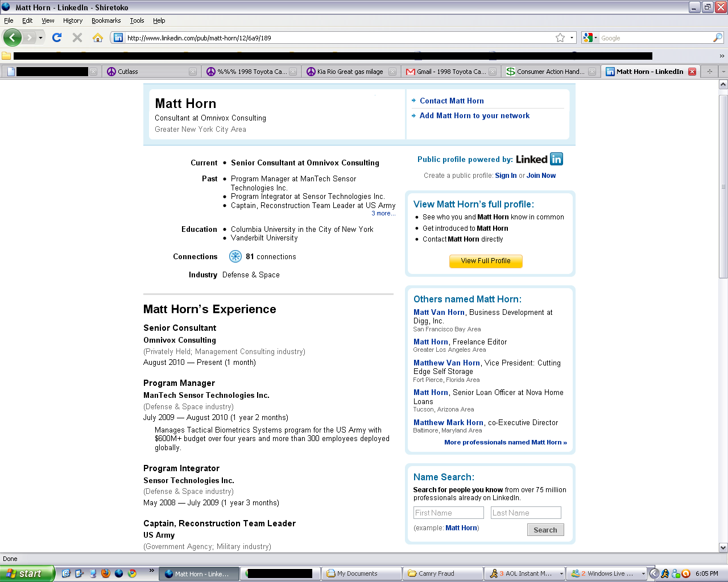Switch to Camry Fraud taskbar window
This screenshot has height=582, width=728.
tap(442, 573)
